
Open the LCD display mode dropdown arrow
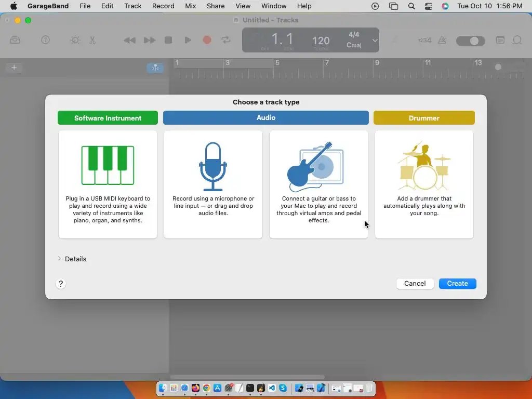375,40
